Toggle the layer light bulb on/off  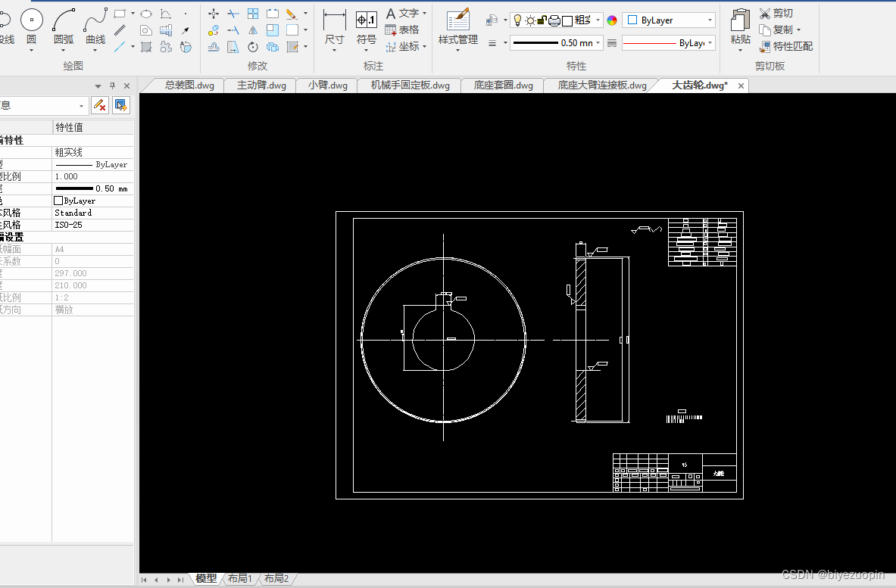(518, 20)
